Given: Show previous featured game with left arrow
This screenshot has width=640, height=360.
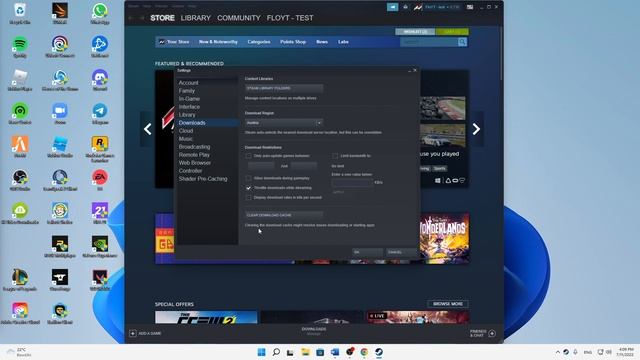Looking at the screenshot, I should pos(147,129).
